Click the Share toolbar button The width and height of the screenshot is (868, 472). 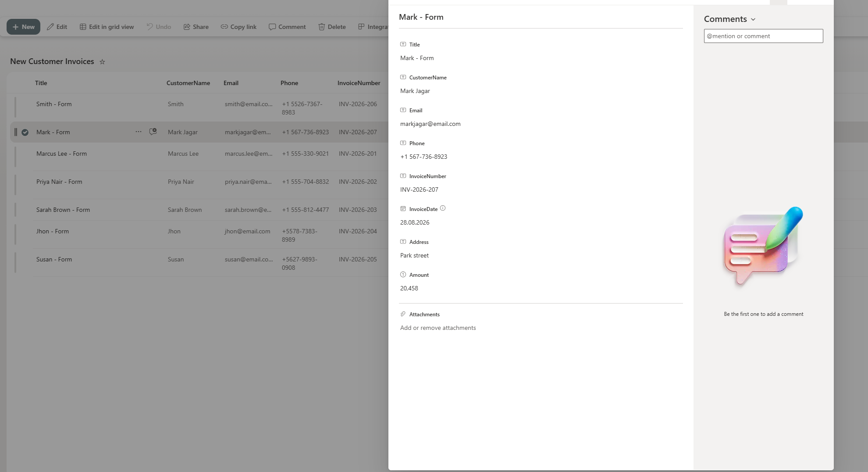[196, 27]
